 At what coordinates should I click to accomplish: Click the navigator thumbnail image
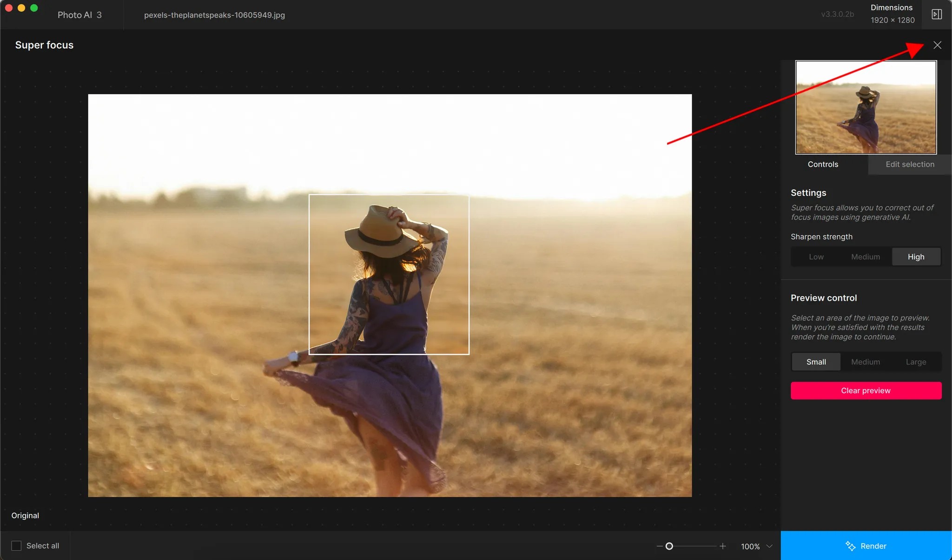866,107
